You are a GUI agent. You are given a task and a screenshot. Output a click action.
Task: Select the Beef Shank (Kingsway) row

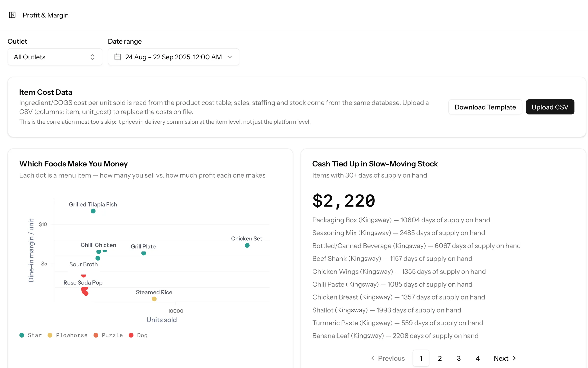pos(392,258)
